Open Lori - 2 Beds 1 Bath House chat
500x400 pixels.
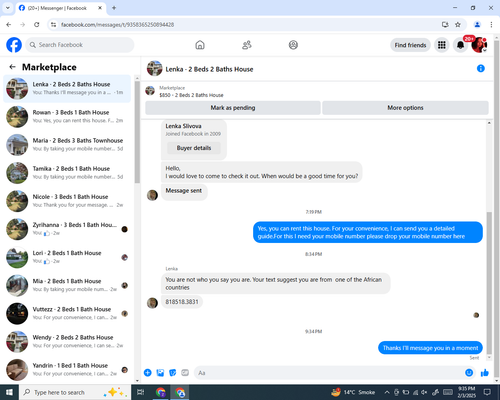(67, 257)
